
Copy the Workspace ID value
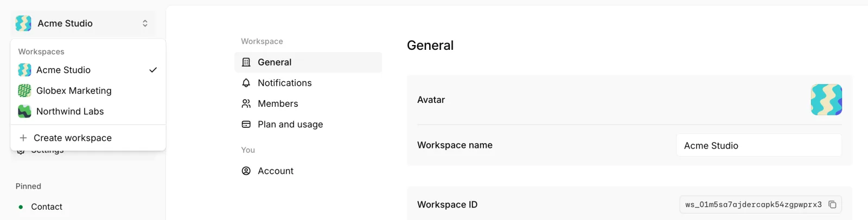click(832, 204)
